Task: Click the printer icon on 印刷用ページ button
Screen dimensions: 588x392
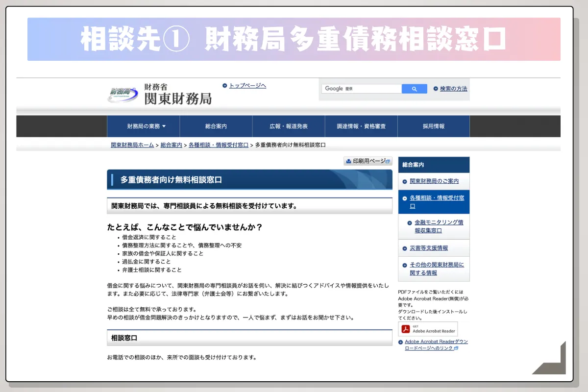Action: [348, 161]
